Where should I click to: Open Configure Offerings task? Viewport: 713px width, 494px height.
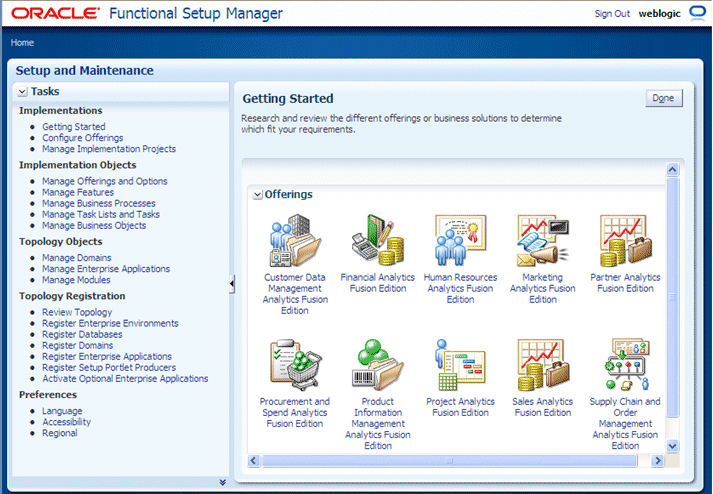point(83,138)
